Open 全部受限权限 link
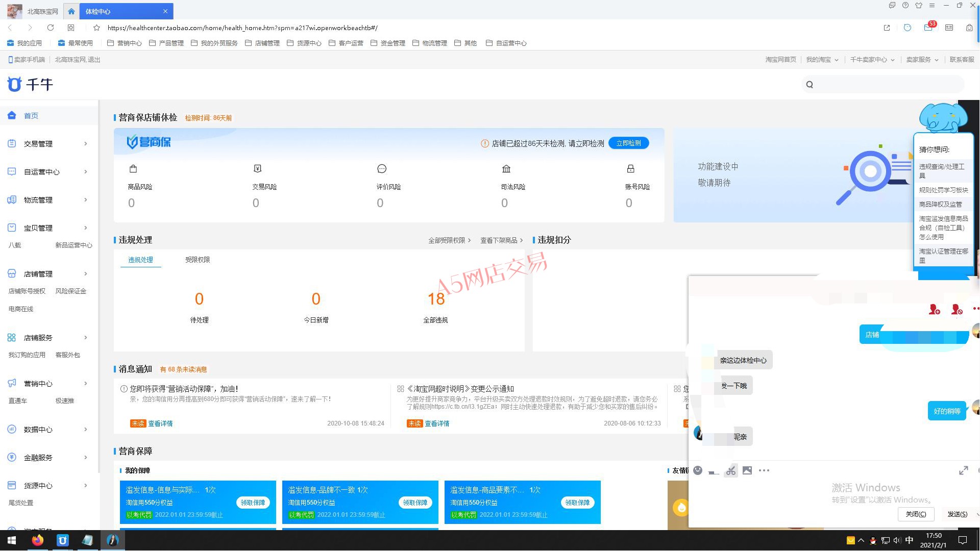Screen dimensions: 980x551 (x=449, y=240)
